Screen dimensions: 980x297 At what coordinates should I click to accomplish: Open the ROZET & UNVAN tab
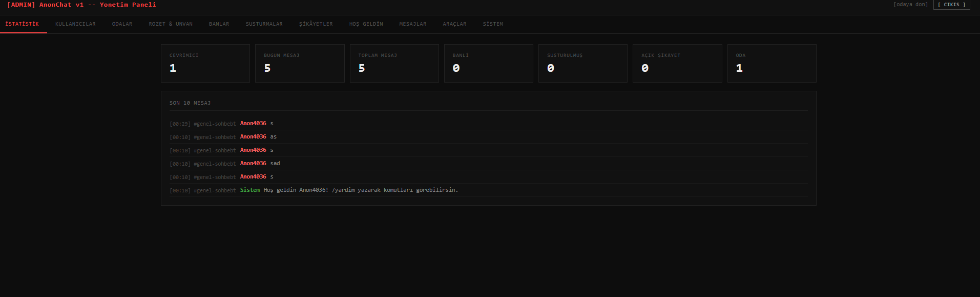pyautogui.click(x=171, y=24)
